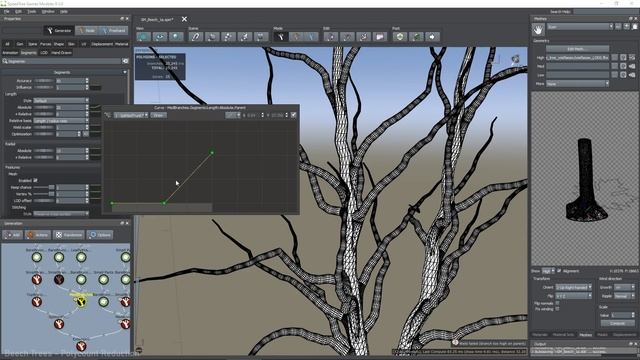Screen dimensions: 640x360
Task: Open the File menu
Action: (x=7, y=12)
